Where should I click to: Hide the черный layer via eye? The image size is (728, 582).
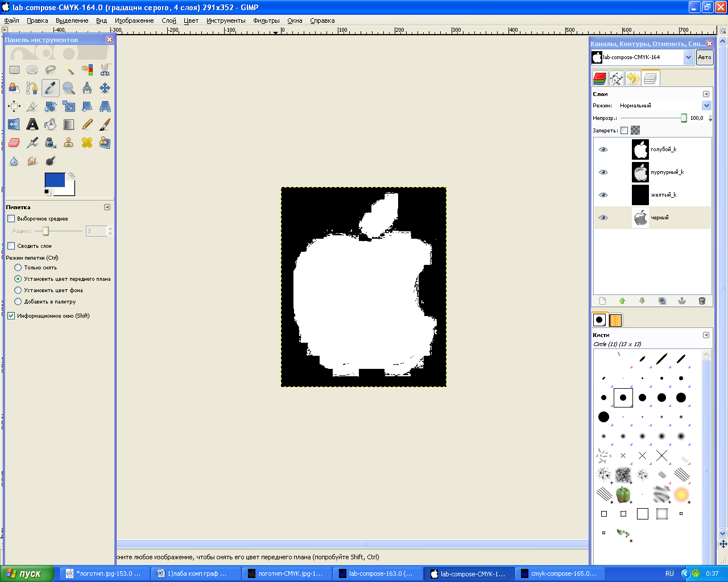tap(603, 218)
